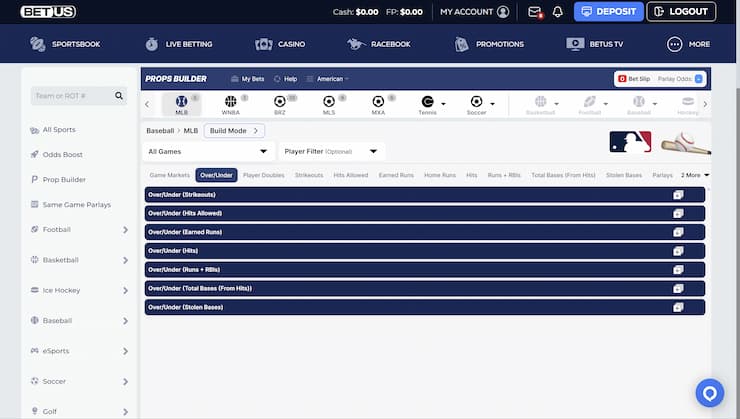Open Help in Props Builder
740x419 pixels.
[286, 79]
